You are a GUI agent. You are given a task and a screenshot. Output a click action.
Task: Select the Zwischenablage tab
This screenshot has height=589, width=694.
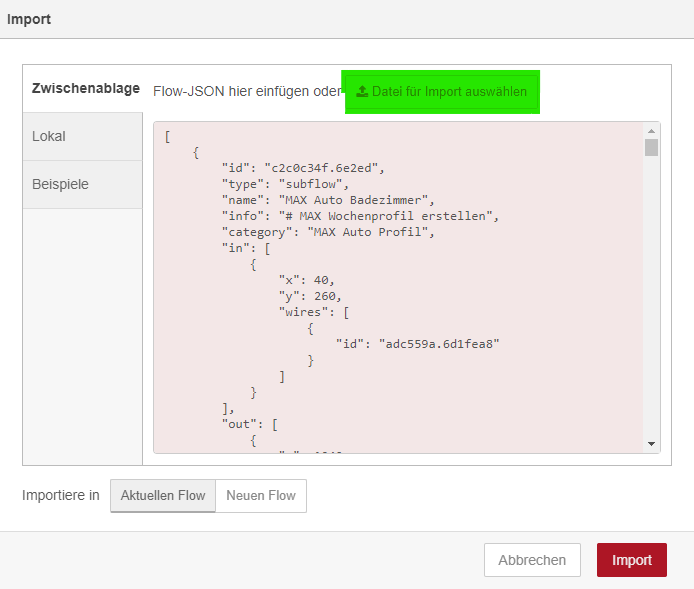coord(83,89)
